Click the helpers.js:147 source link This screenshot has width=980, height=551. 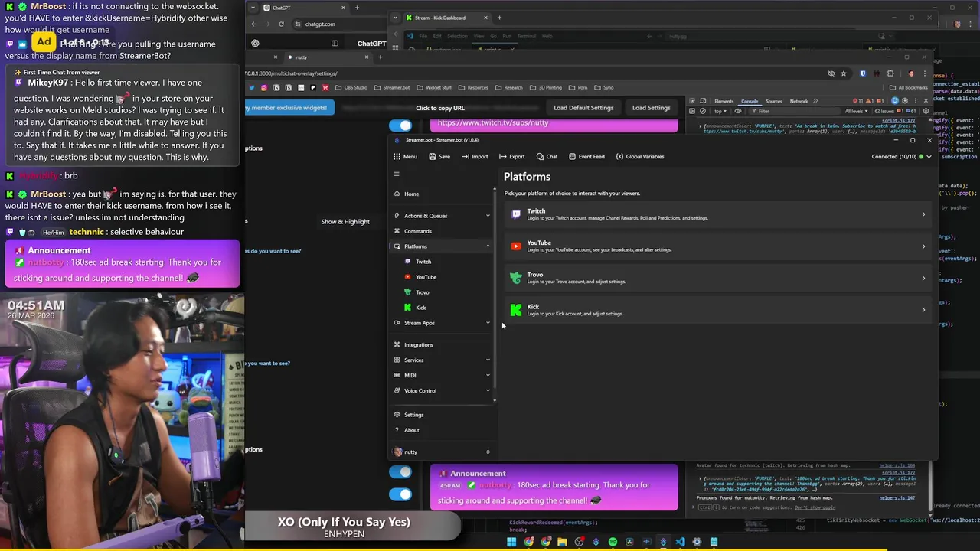pos(897,498)
